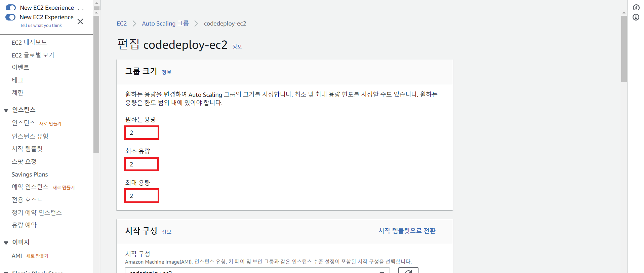Click 시작 템플릿으로 전환 link
The height and width of the screenshot is (273, 644).
(407, 231)
